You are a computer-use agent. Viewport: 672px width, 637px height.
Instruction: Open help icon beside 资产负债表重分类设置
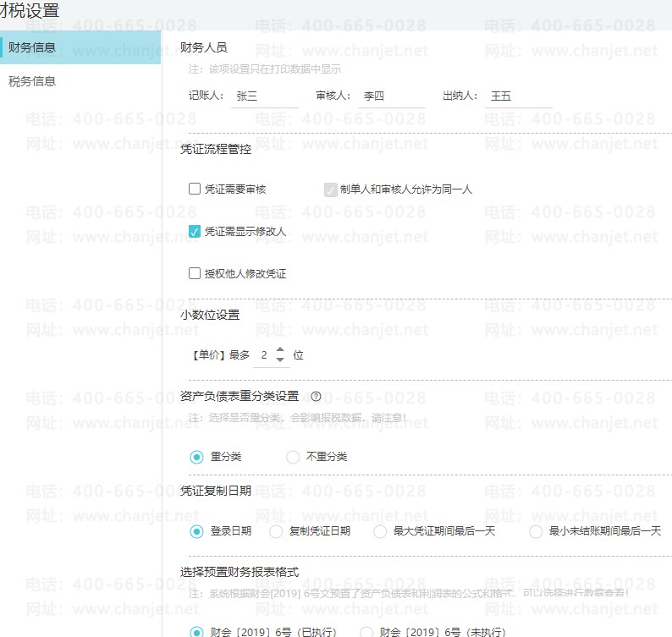click(x=316, y=396)
